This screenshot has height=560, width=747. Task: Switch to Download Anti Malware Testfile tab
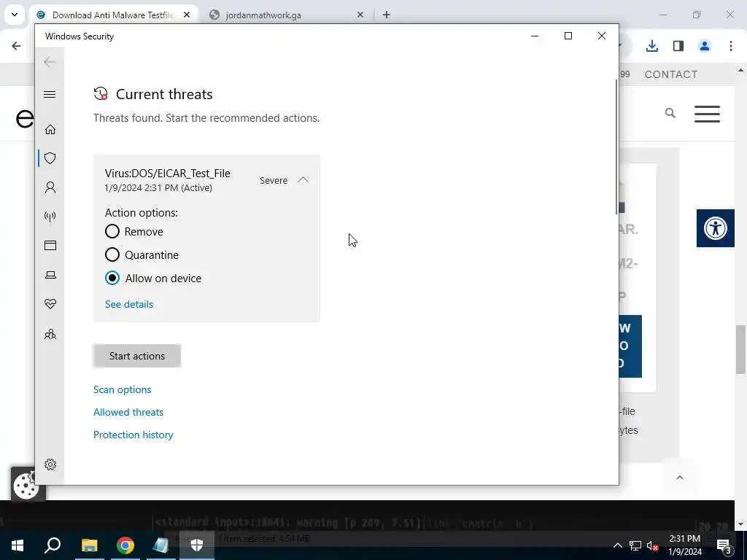coord(112,15)
